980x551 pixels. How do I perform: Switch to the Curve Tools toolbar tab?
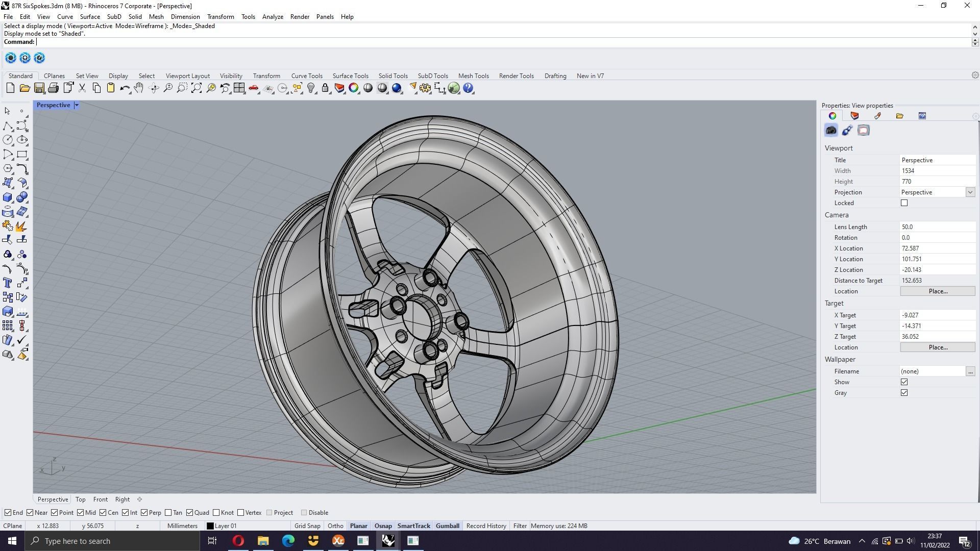[307, 76]
